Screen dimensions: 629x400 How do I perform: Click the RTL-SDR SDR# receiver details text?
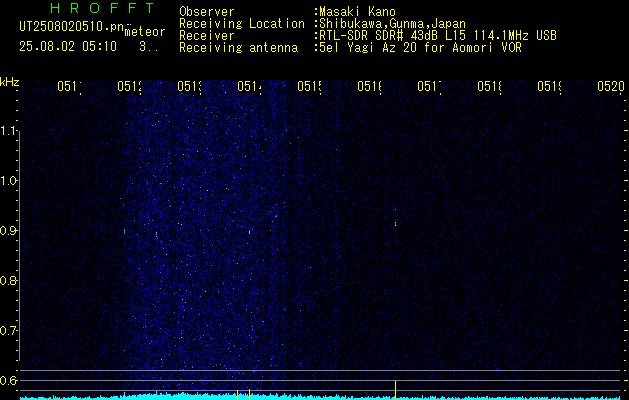coord(436,36)
